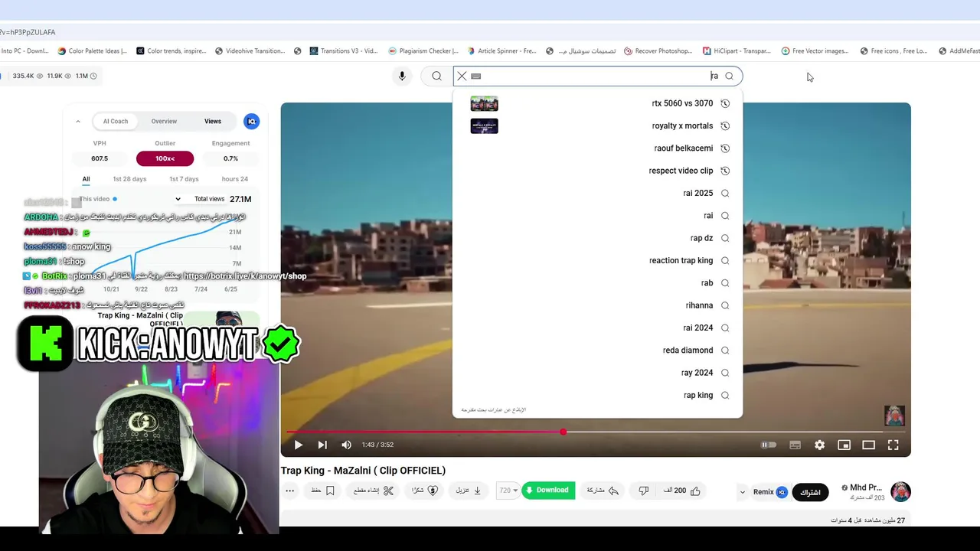Choose 'ray 2024' suggestion
The height and width of the screenshot is (551, 980).
(598, 373)
